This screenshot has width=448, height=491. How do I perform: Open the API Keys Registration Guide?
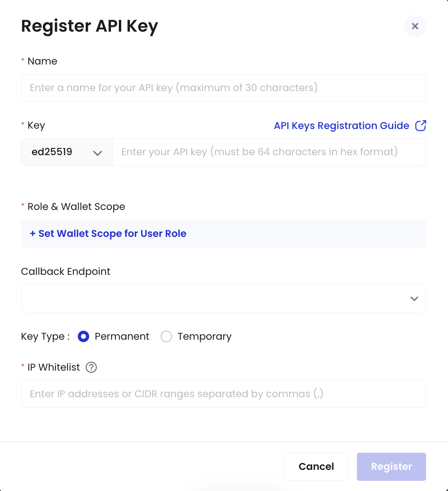[341, 125]
